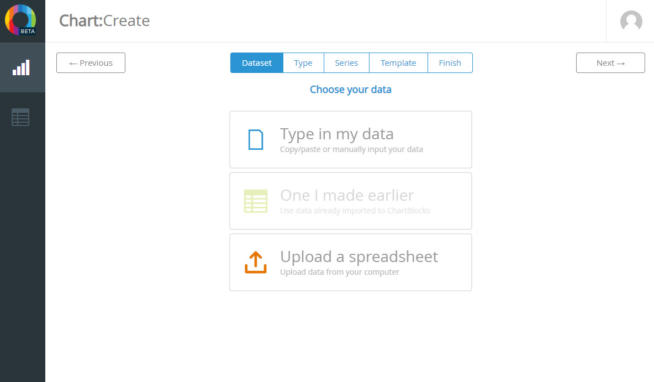Click the green spreadsheet table icon
The width and height of the screenshot is (654, 382).
tap(256, 201)
